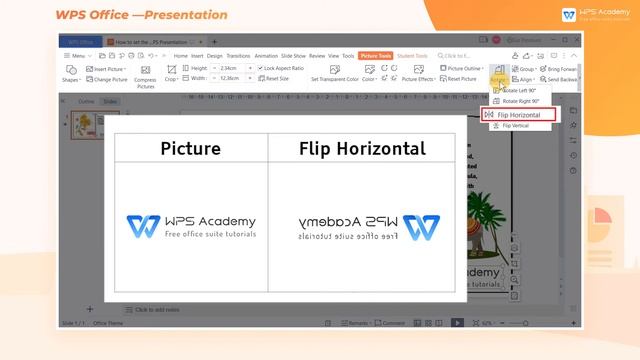This screenshot has height=360, width=640.
Task: Switch to the Design tab
Action: (215, 56)
